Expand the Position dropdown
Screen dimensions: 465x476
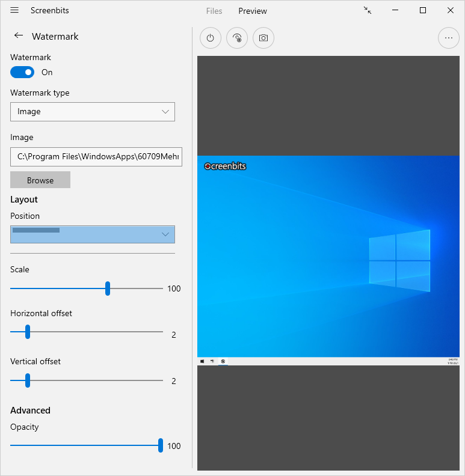click(93, 234)
